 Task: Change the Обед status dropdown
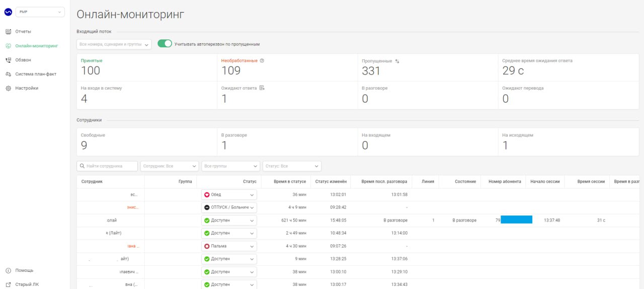[x=229, y=195]
